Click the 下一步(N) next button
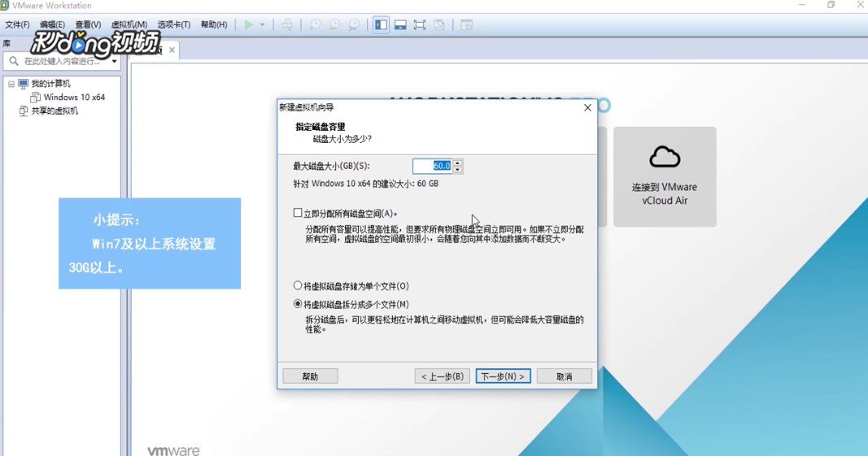 [x=503, y=376]
